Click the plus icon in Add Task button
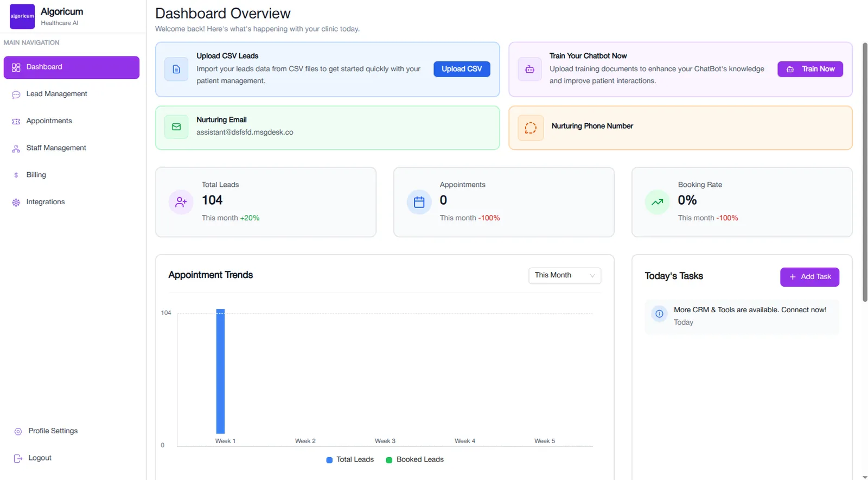Viewport: 868px width, 480px height. 793,277
